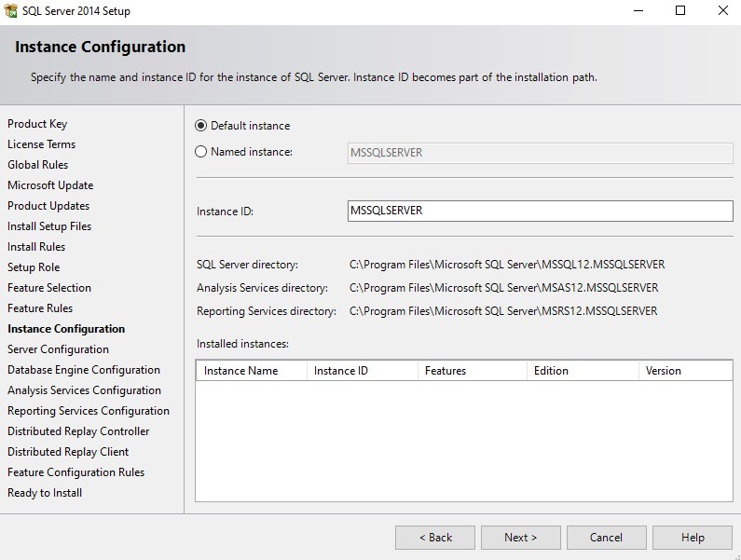This screenshot has height=560, width=741.
Task: Select the Named instance radio button
Action: click(x=201, y=152)
